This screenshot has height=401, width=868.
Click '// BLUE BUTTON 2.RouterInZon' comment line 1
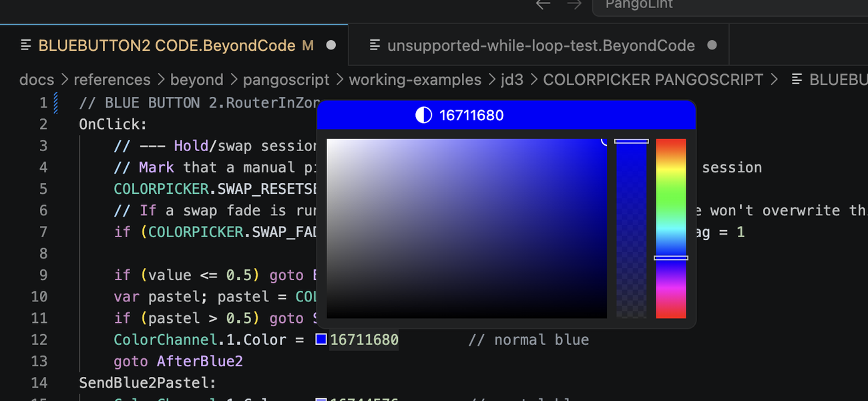200,103
